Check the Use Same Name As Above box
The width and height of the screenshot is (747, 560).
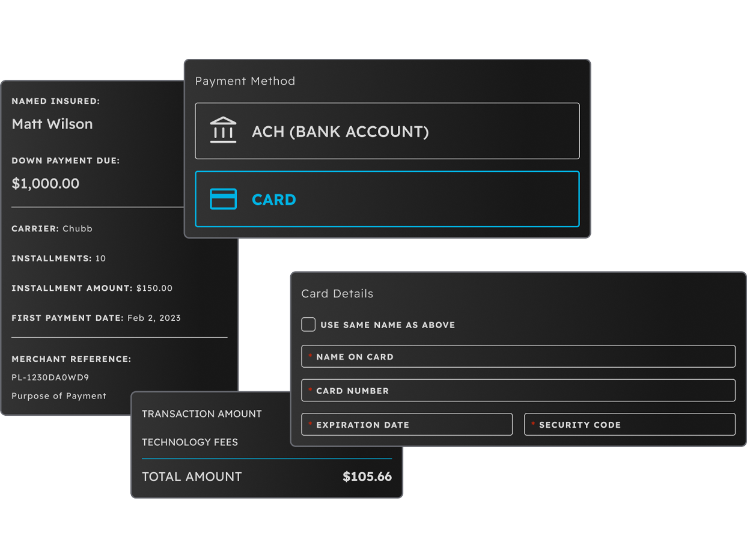tap(308, 324)
